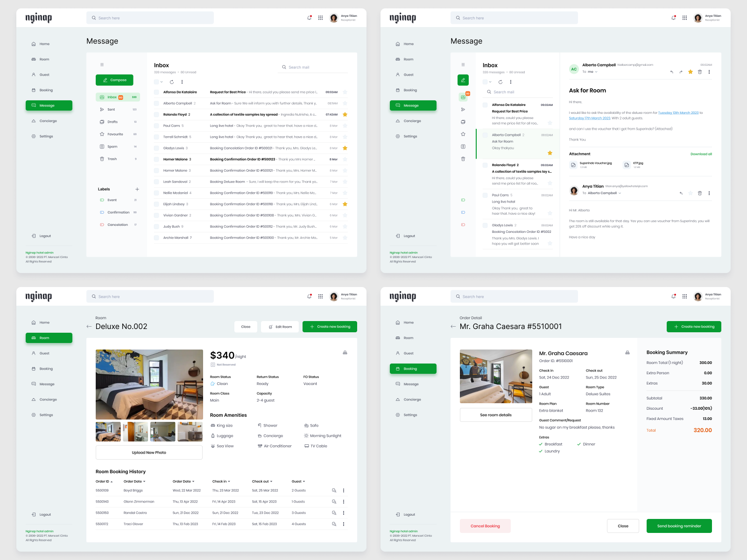Delete the open Ask for Room email
747x560 pixels.
(700, 72)
